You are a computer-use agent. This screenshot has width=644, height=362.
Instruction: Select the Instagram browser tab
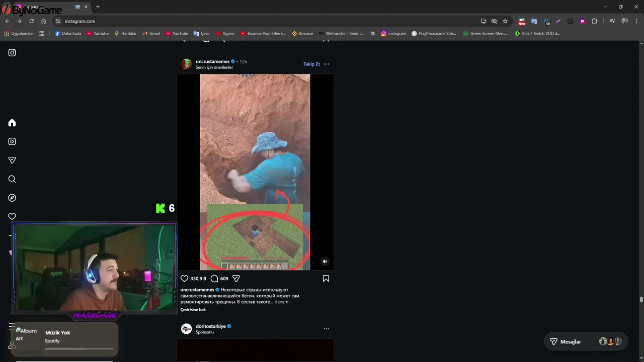point(52,7)
